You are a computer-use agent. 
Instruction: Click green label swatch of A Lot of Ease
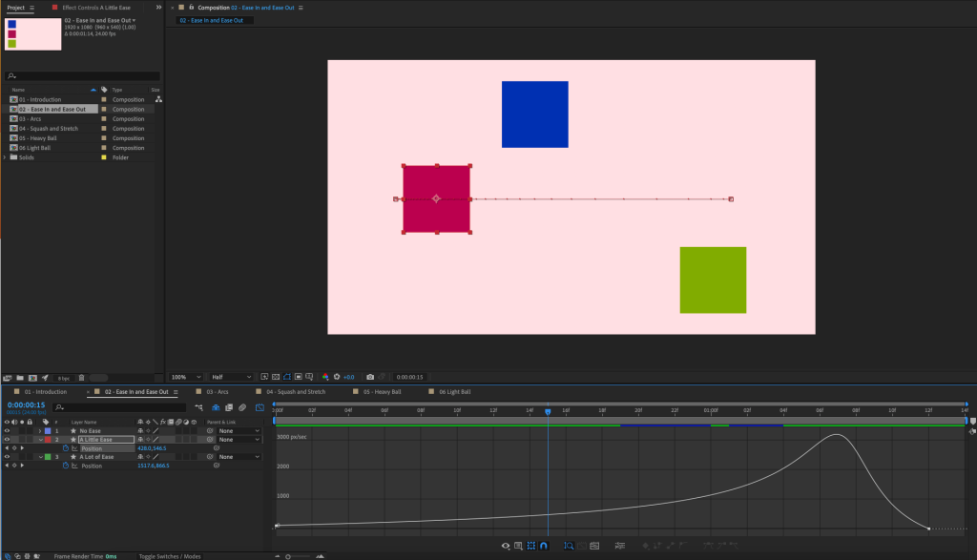(x=48, y=457)
